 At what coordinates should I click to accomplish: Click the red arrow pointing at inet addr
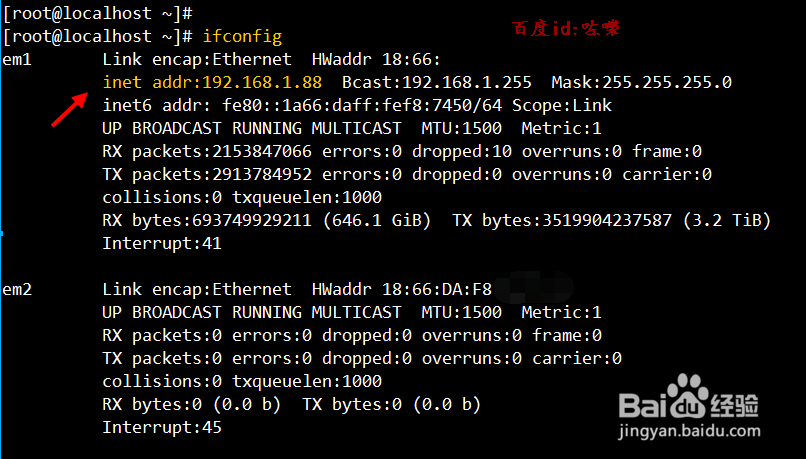pos(66,111)
